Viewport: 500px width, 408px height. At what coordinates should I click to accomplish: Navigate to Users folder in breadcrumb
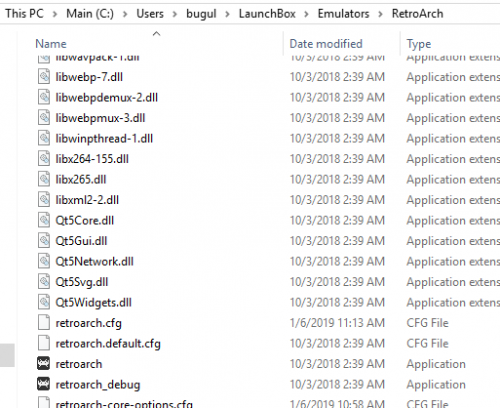point(150,14)
